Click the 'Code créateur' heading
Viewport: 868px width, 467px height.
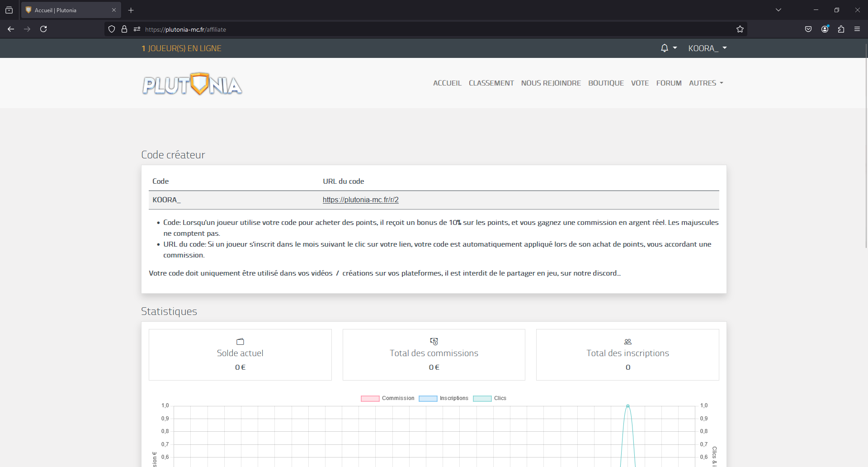coord(173,155)
